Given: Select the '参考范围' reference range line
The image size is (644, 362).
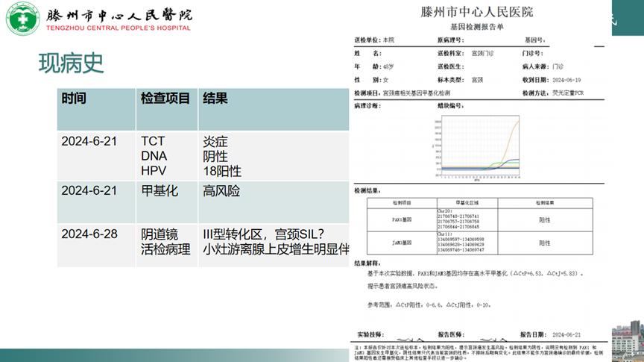Looking at the screenshot, I should coord(429,305).
